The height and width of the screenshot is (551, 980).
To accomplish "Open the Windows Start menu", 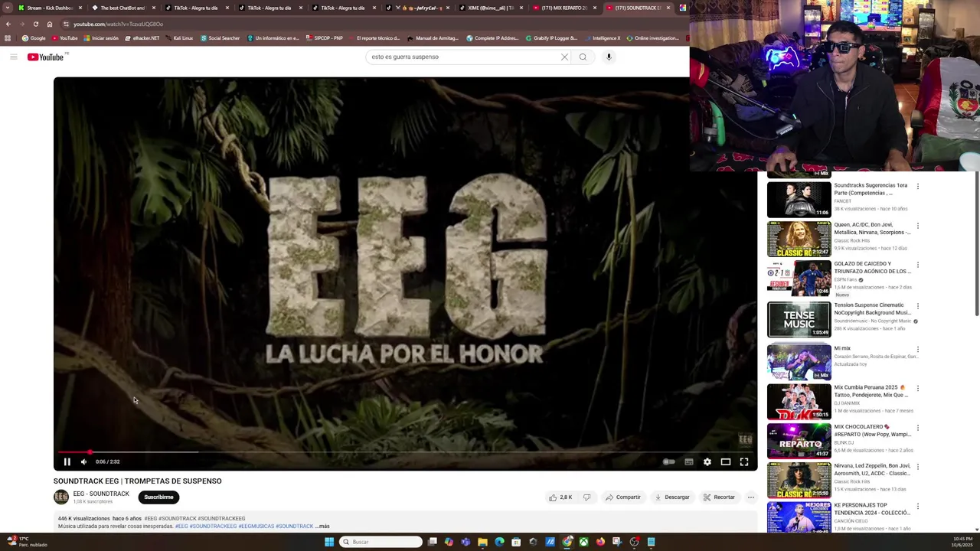I will (329, 542).
